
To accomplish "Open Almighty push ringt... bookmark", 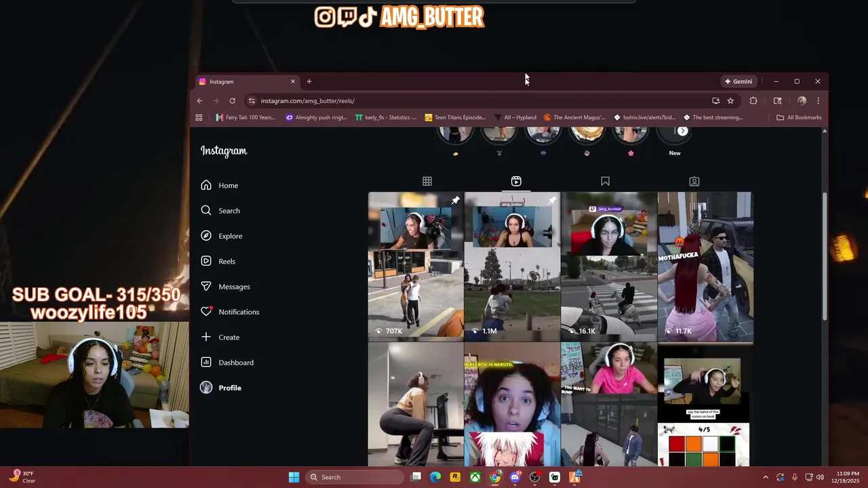I will pos(316,117).
